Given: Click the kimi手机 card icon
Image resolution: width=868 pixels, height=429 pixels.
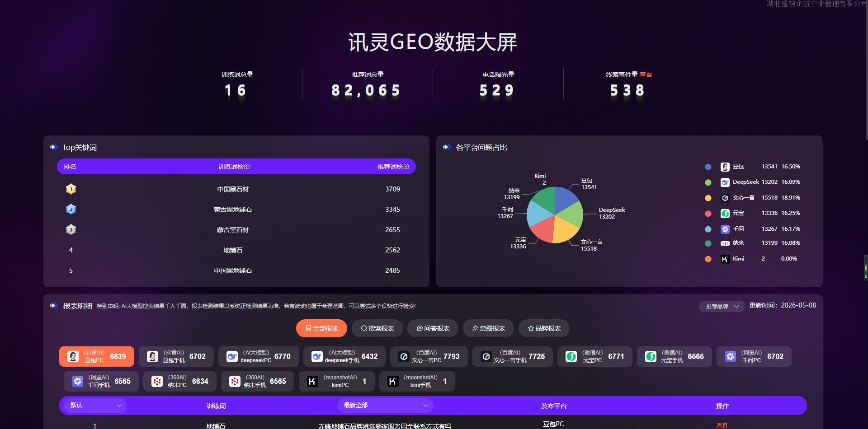Looking at the screenshot, I should point(393,381).
